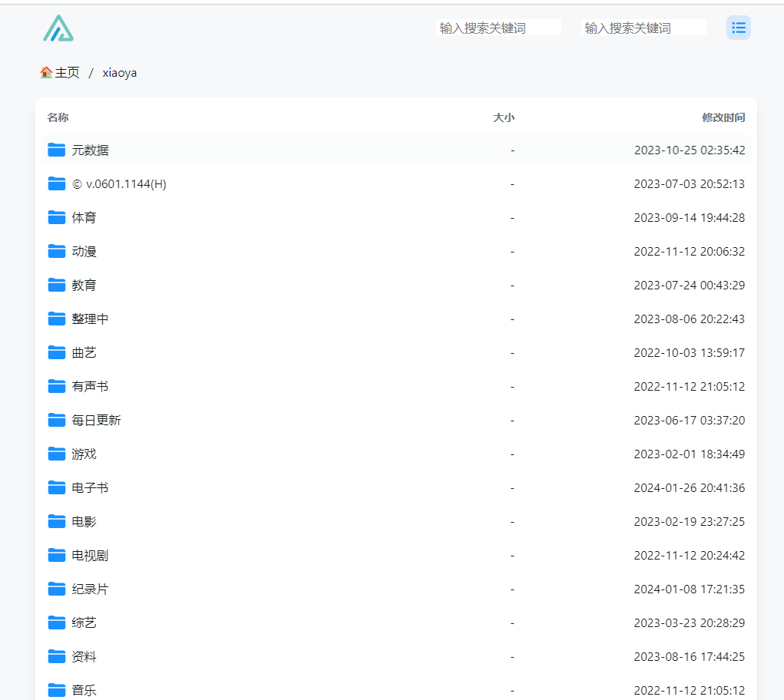Click date 2022-11-12 20:06:32

pyautogui.click(x=690, y=251)
